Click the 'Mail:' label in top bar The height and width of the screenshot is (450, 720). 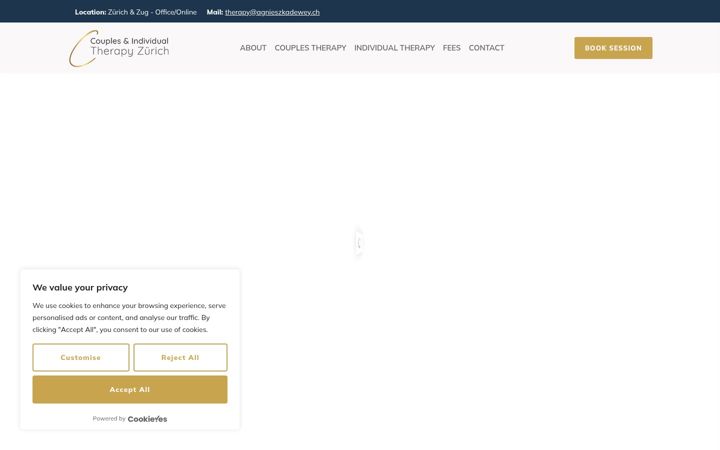pyautogui.click(x=215, y=12)
